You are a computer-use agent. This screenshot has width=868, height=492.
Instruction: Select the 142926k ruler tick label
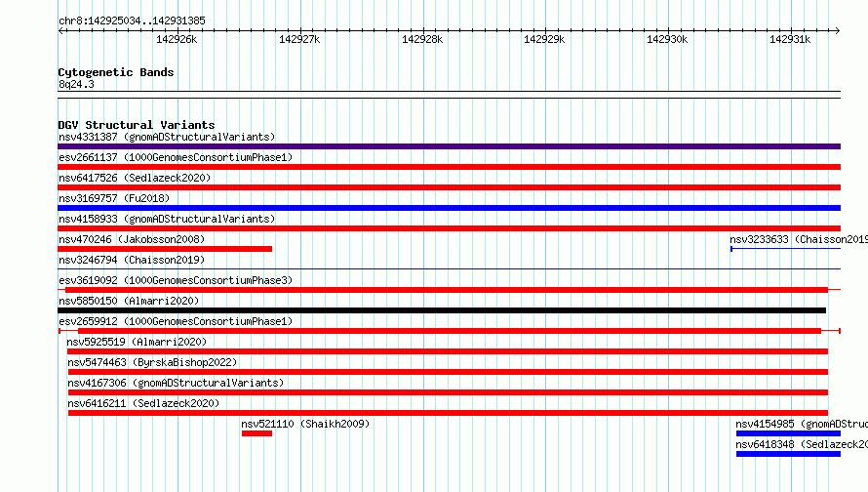[177, 39]
